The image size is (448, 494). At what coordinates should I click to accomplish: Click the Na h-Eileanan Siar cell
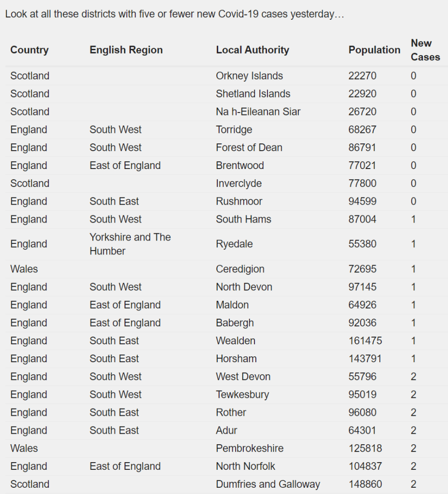pyautogui.click(x=258, y=112)
